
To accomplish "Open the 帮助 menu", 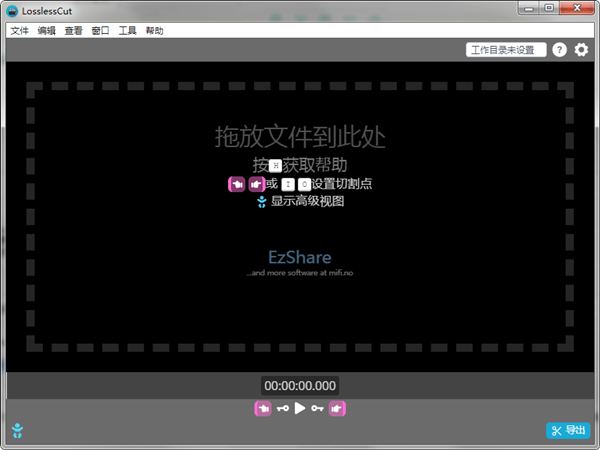I will 154,31.
